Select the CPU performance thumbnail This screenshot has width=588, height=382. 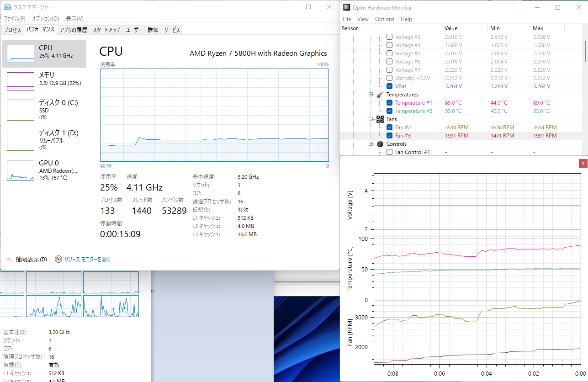click(21, 54)
